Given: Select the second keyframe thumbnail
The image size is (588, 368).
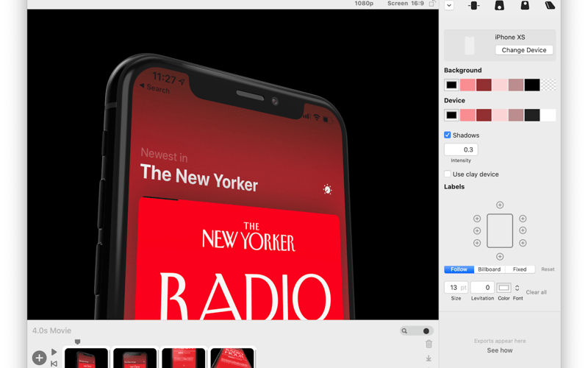Looking at the screenshot, I should click(135, 358).
